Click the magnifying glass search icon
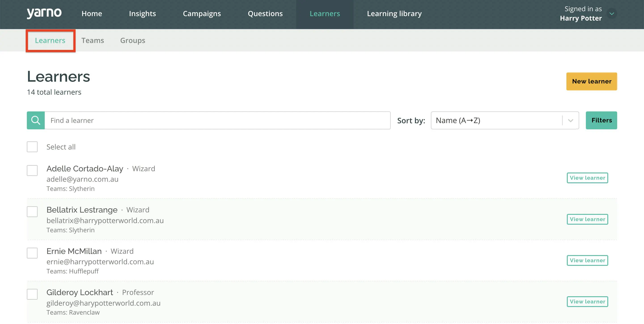 (36, 120)
